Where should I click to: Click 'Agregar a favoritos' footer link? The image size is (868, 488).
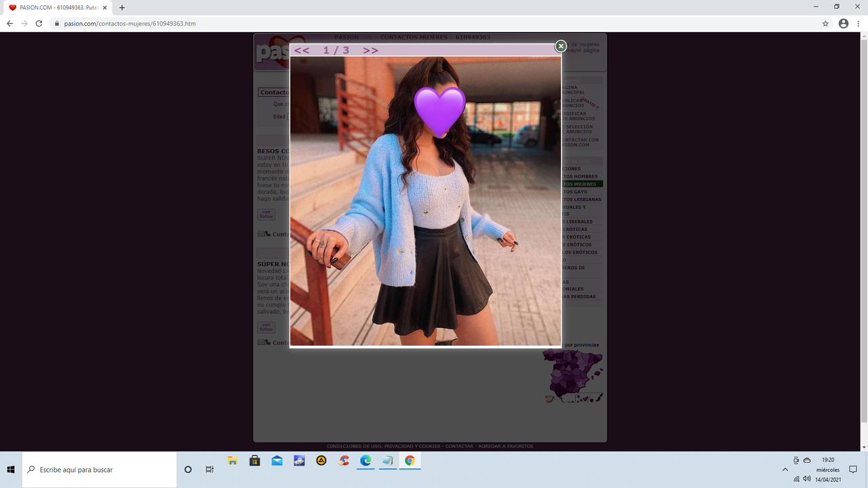tap(506, 446)
